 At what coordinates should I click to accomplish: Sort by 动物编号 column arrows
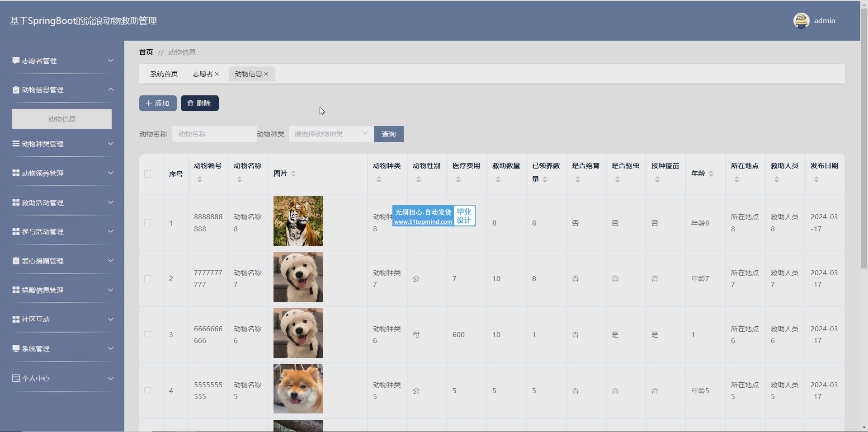tap(200, 179)
